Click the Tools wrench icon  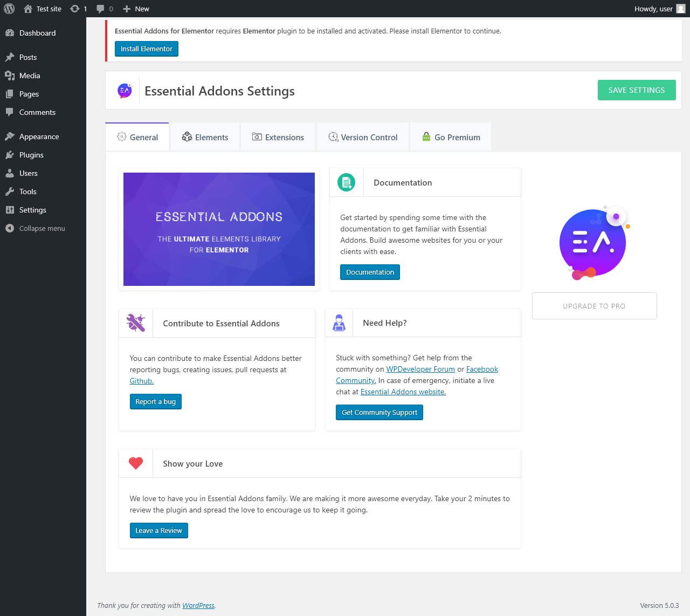[10, 191]
